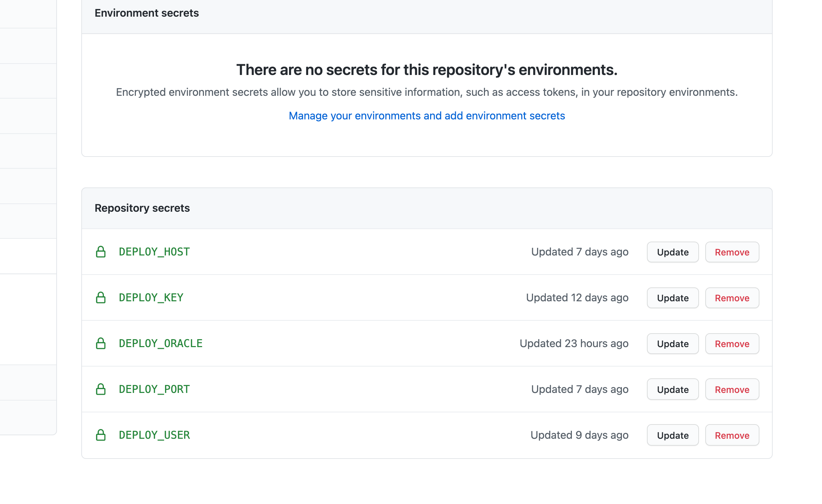Viewport: 822px width, 504px height.
Task: Update the DEPLOY_ORACLE secret
Action: [x=673, y=343]
